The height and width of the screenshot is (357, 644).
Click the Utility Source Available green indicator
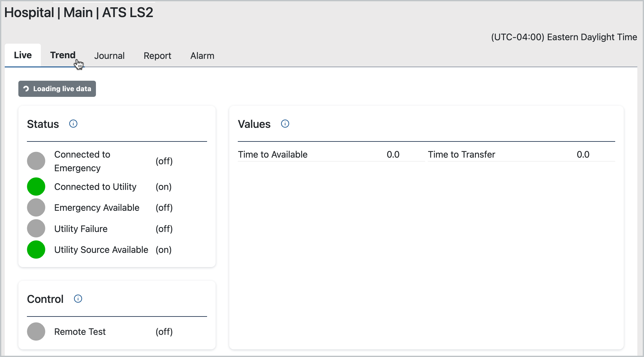36,250
